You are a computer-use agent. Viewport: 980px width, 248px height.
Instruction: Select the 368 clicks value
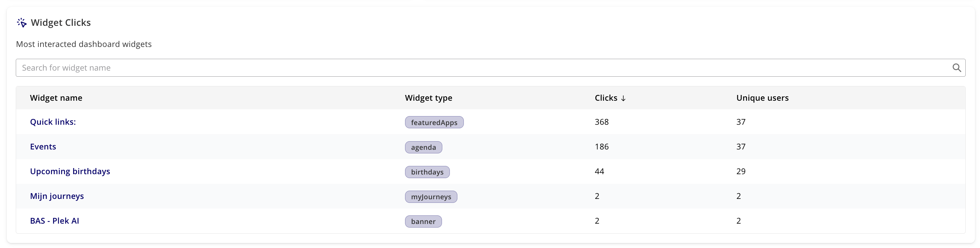pyautogui.click(x=601, y=122)
